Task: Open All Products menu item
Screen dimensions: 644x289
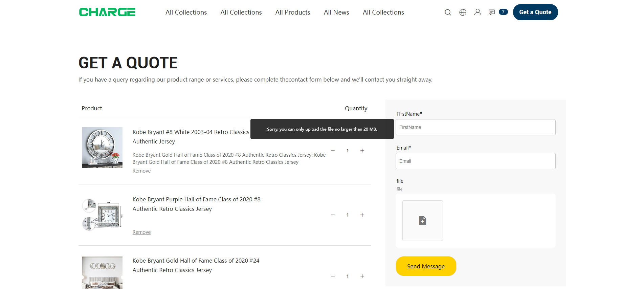Action: (293, 12)
